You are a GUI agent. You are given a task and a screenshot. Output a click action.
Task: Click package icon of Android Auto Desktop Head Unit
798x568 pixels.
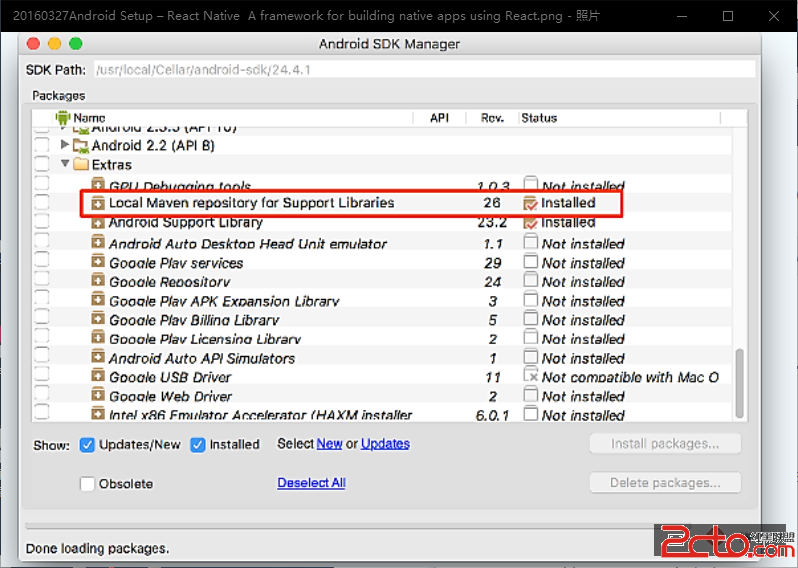[98, 242]
